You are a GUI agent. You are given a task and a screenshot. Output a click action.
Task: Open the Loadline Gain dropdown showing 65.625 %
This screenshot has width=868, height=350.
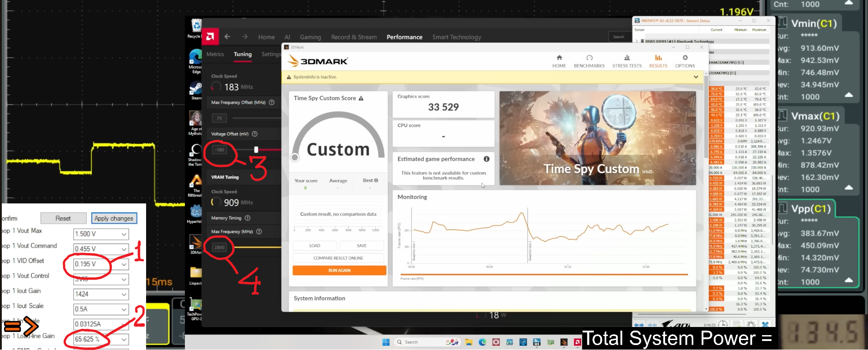pos(101,339)
